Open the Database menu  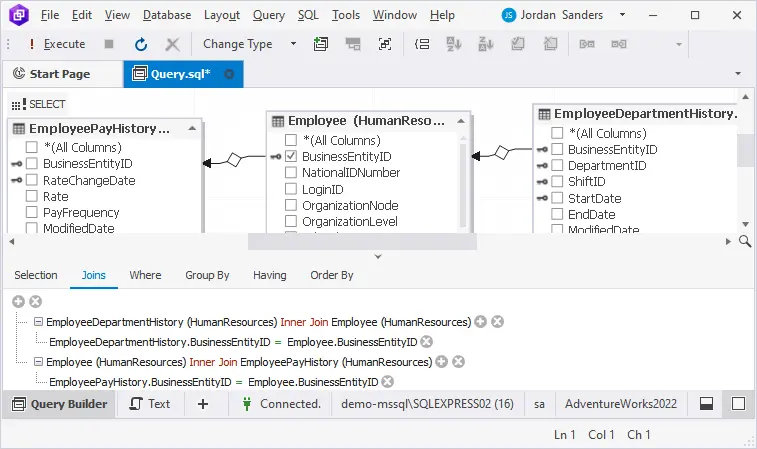click(x=167, y=15)
